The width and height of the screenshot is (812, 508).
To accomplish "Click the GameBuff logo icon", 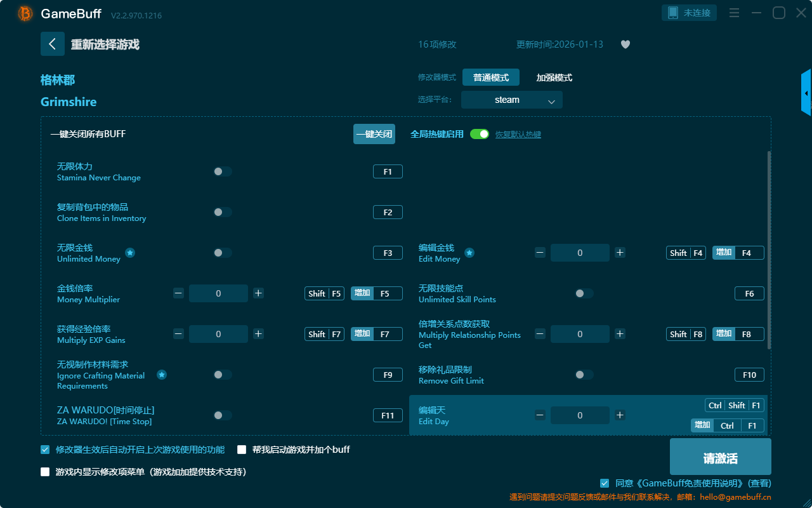I will click(25, 13).
